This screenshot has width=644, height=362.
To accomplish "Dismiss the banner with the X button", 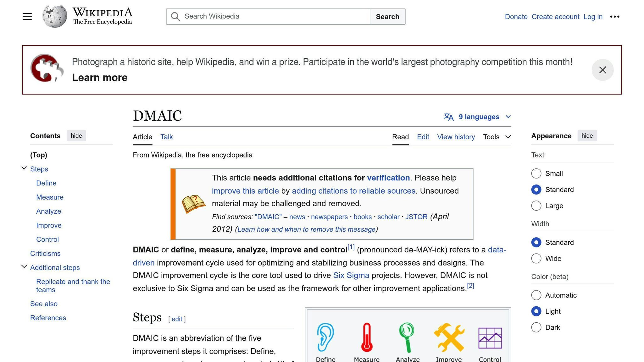I will (602, 70).
